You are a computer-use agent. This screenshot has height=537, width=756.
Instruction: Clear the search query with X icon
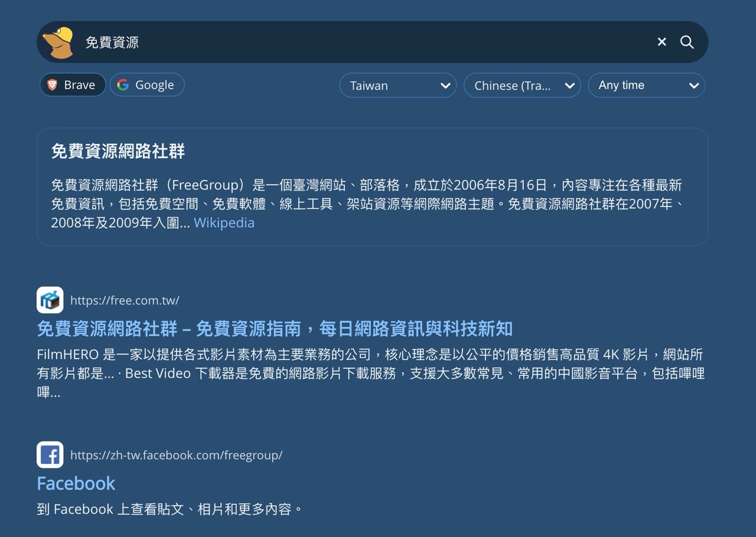click(662, 42)
